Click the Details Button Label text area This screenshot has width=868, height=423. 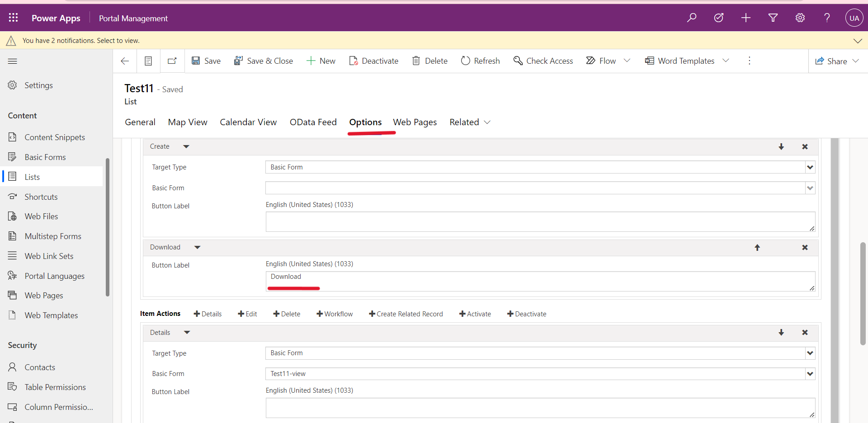tap(540, 408)
